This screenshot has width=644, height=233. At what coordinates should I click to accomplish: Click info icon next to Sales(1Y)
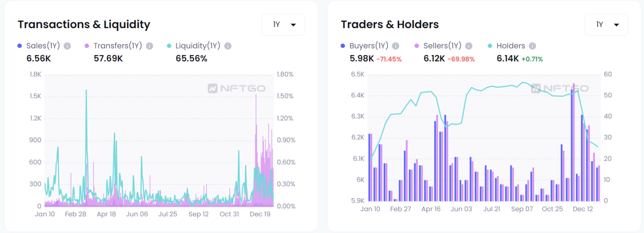[67, 46]
